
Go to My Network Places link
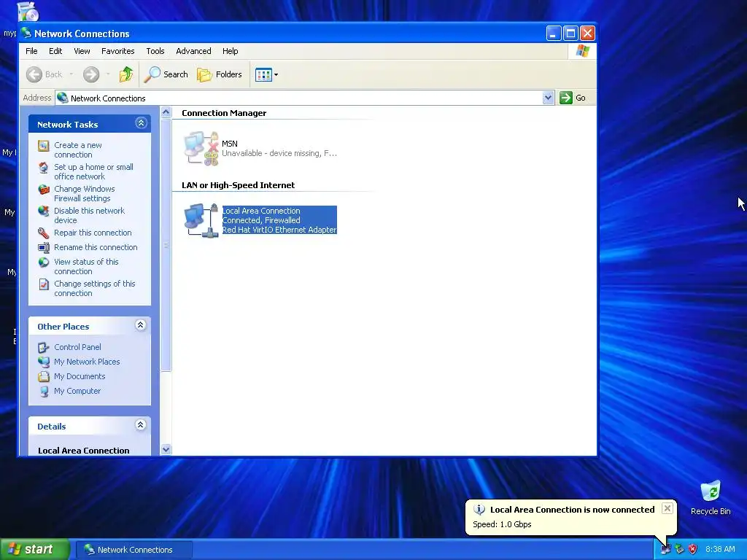[87, 362]
